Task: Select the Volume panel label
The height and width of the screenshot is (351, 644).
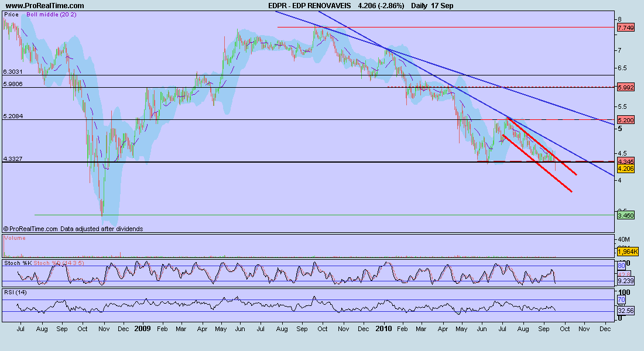Action: point(15,238)
